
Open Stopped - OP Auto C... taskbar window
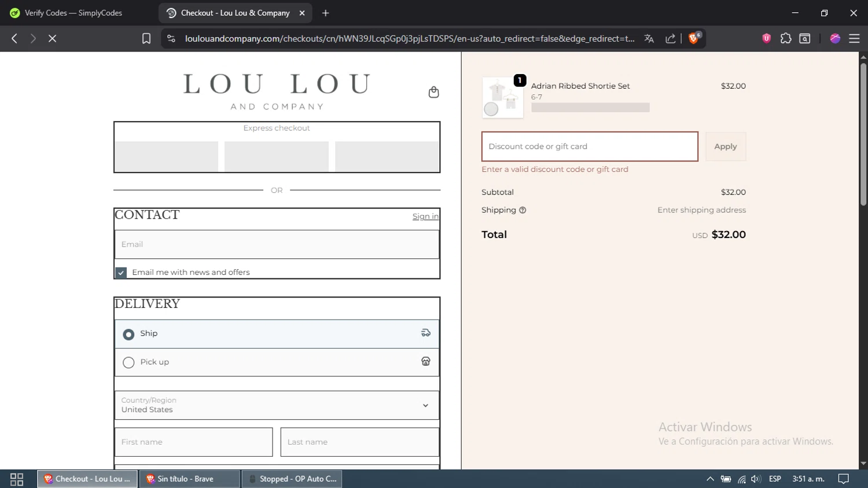[292, 479]
